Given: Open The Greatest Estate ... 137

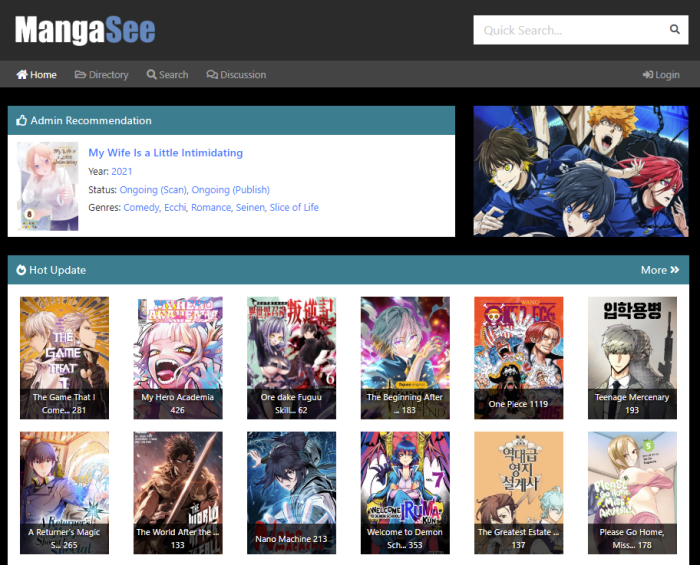Looking at the screenshot, I should pyautogui.click(x=519, y=493).
